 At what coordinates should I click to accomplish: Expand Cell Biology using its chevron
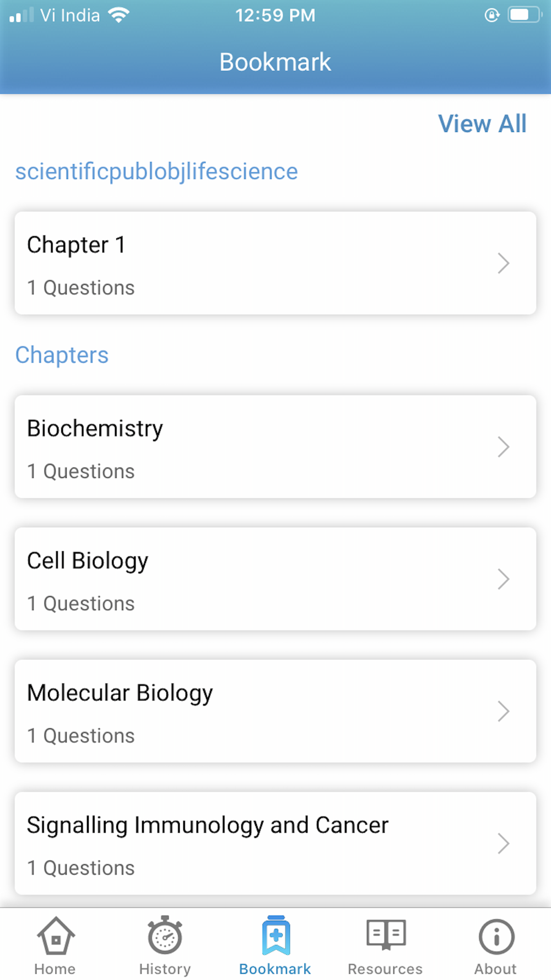coord(503,579)
